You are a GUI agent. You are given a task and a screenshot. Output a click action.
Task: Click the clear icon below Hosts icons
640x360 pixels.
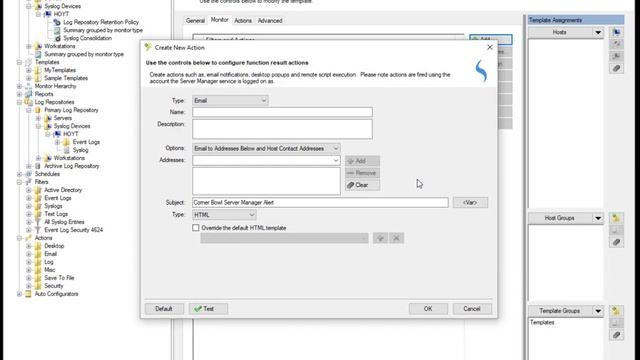pyautogui.click(x=616, y=69)
